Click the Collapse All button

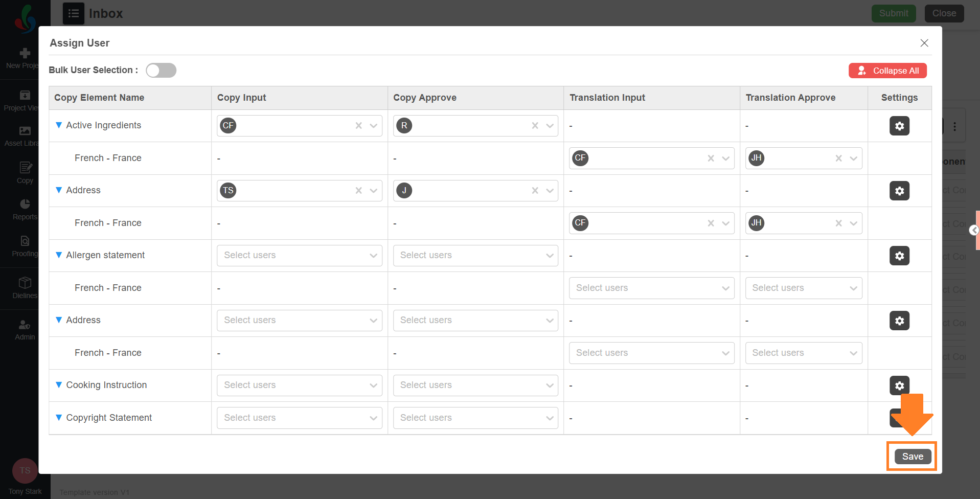coord(887,71)
